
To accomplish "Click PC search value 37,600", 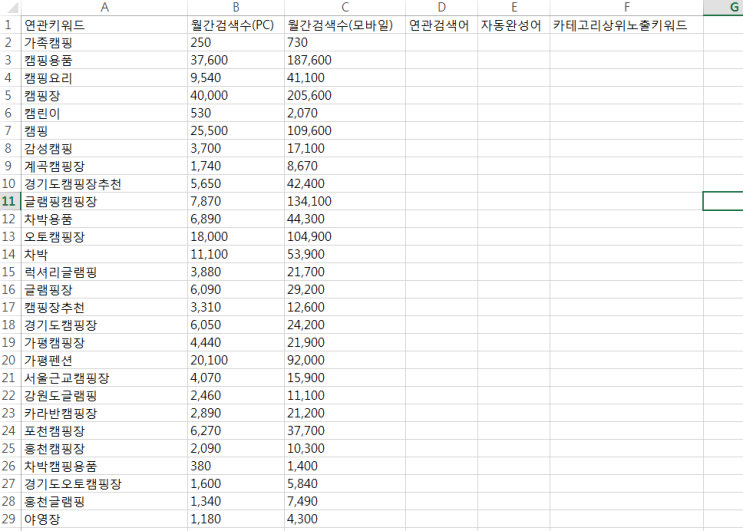I will click(236, 60).
